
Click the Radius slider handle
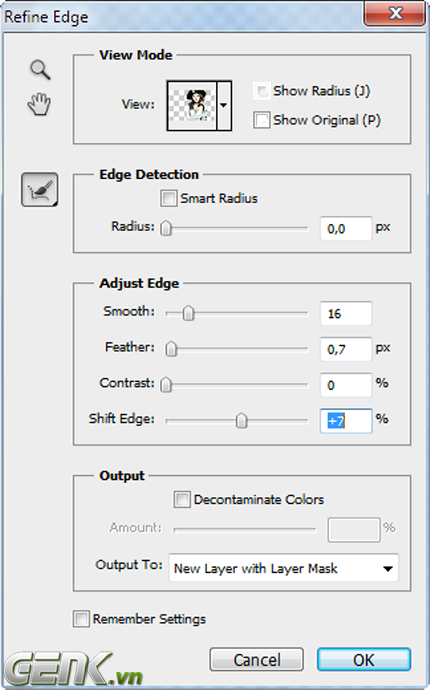[x=166, y=228]
